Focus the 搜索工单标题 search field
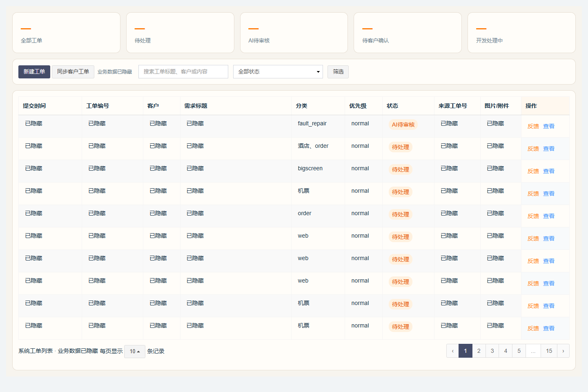Image resolution: width=588 pixels, height=392 pixels. (183, 71)
